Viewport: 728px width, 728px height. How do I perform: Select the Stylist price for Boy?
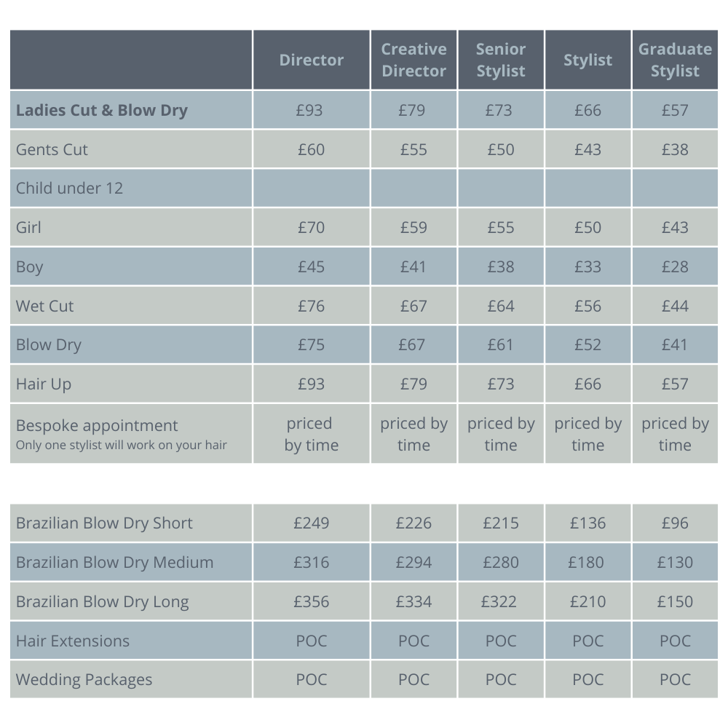(x=587, y=267)
